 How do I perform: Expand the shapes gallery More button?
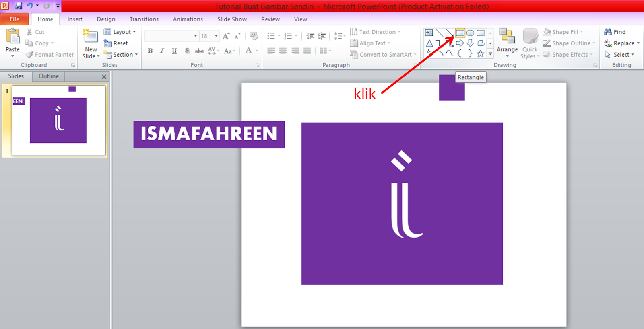point(490,53)
